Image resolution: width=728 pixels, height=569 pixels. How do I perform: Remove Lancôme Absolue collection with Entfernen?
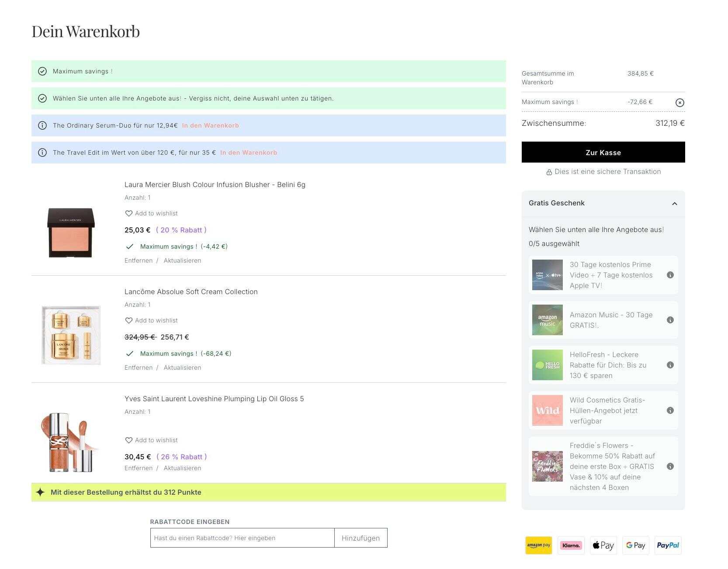[139, 368]
